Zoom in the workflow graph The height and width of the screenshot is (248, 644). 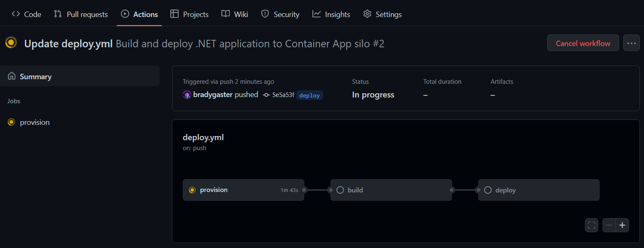coord(622,225)
